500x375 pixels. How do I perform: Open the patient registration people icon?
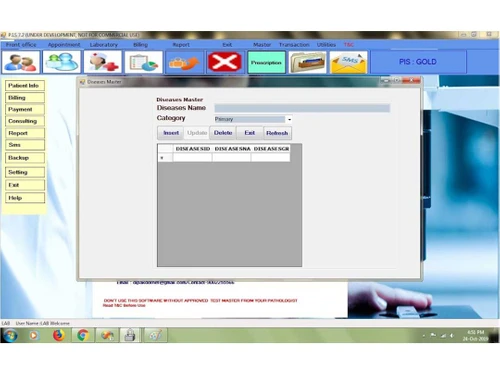pyautogui.click(x=21, y=62)
